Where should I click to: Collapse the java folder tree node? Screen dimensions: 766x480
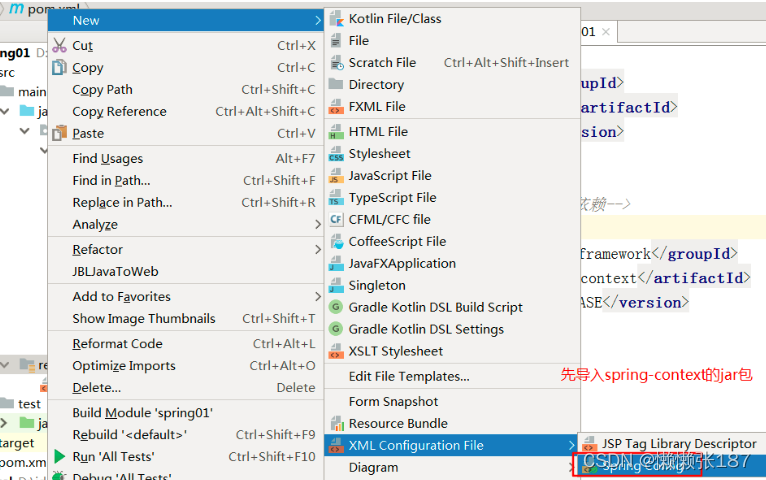[x=5, y=112]
